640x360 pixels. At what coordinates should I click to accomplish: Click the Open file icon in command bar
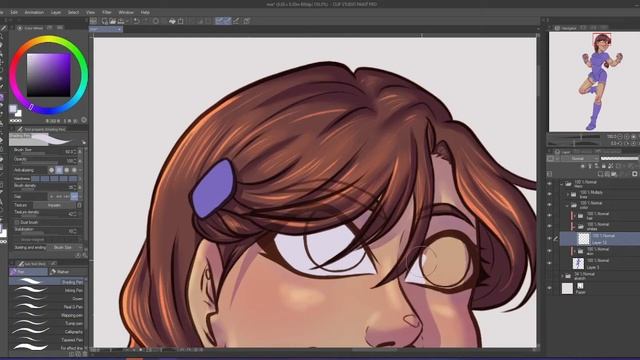[113, 21]
